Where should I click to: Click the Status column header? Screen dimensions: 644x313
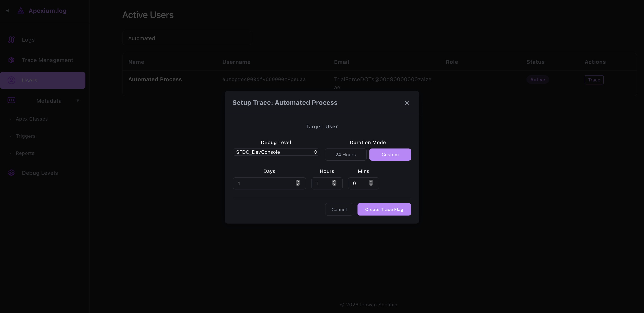pos(535,62)
